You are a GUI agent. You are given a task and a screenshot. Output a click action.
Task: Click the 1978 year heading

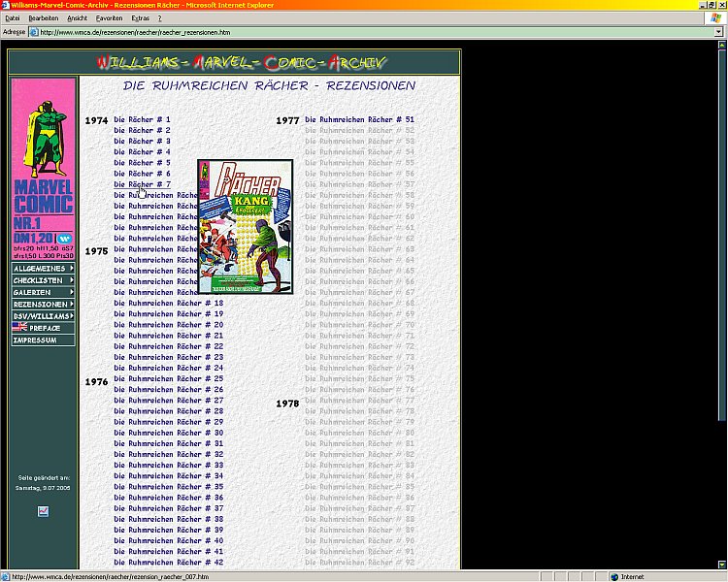287,404
